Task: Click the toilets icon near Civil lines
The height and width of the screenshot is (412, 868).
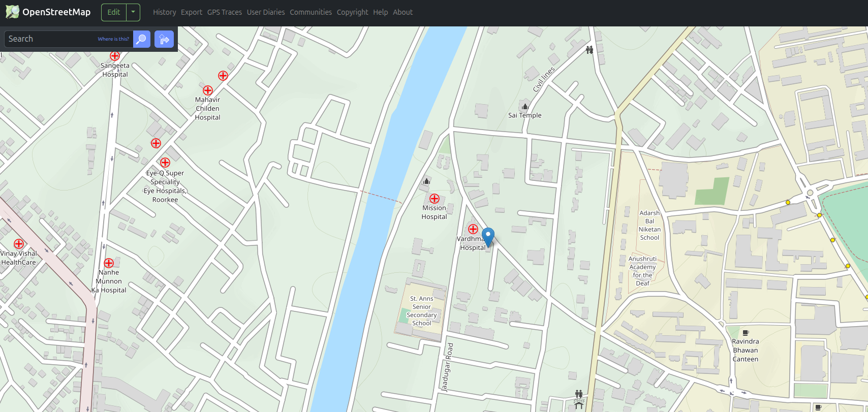Action: coord(590,50)
